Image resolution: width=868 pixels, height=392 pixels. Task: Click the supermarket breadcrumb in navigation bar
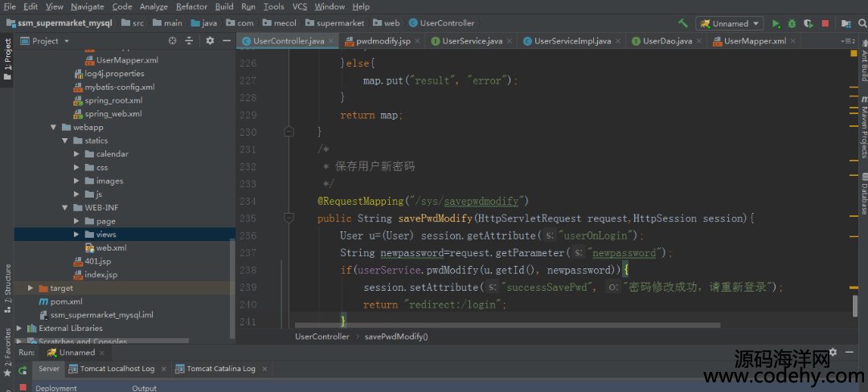(335, 23)
